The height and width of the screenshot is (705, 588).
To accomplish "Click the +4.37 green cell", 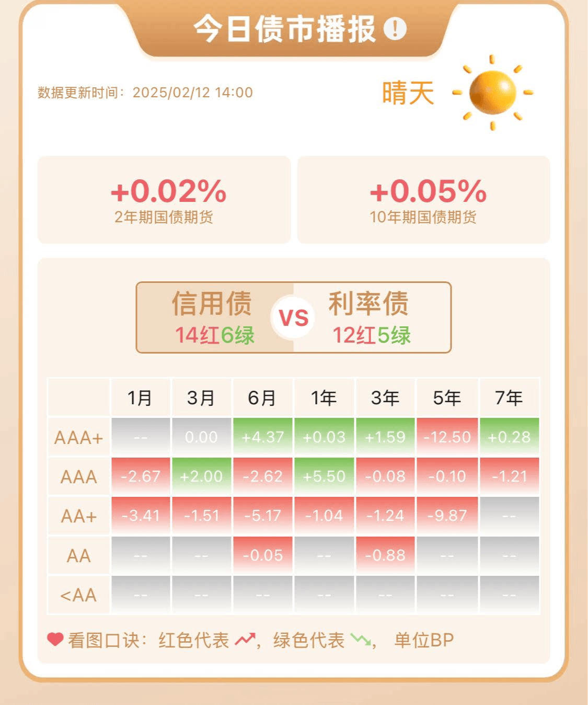I will 263,437.
